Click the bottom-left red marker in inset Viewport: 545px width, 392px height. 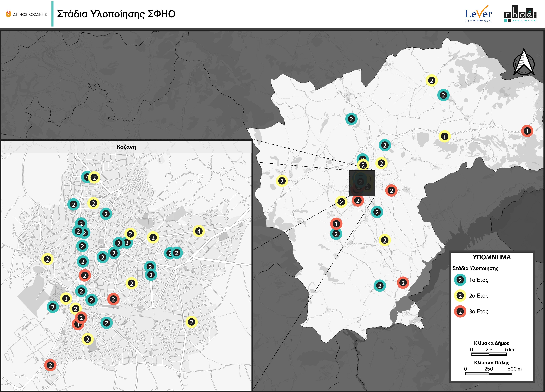[x=50, y=365]
